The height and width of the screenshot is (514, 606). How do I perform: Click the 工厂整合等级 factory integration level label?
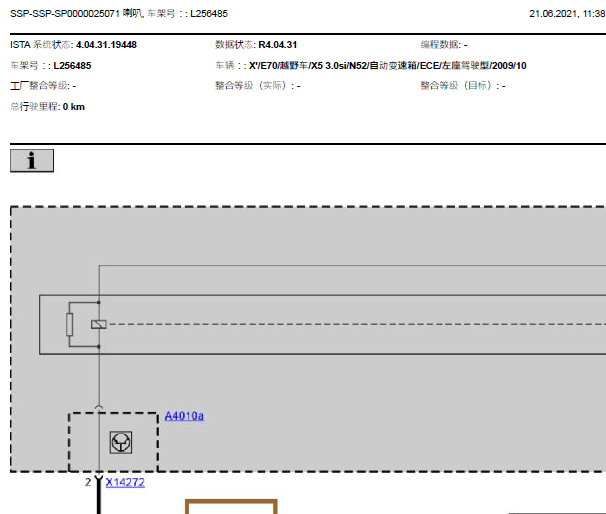40,86
